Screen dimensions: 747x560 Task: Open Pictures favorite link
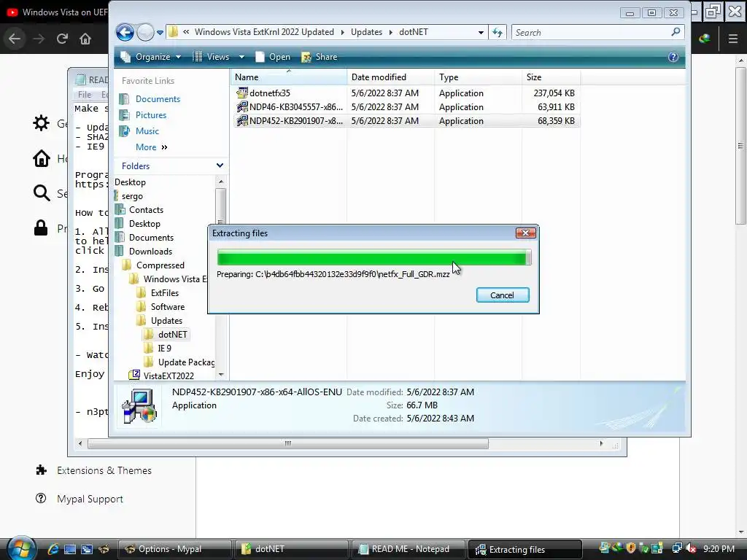point(151,114)
